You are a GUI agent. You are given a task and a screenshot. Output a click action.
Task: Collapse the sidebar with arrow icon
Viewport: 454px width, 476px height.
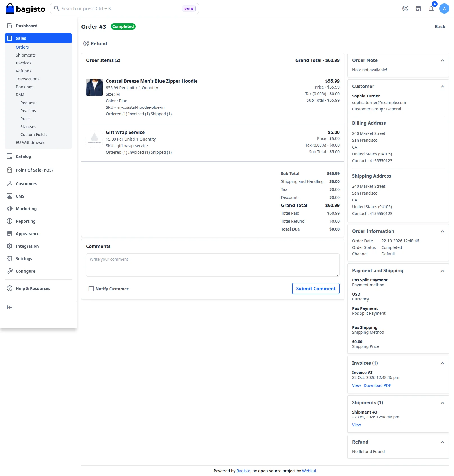click(x=10, y=307)
